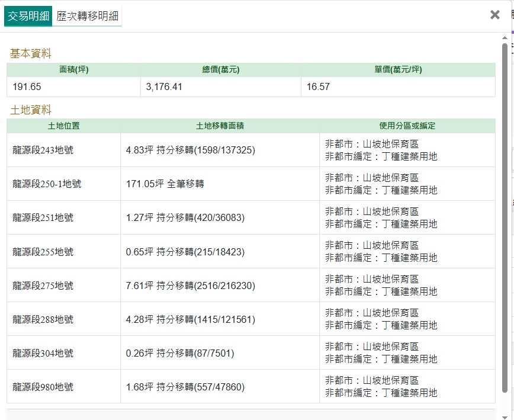This screenshot has width=514, height=420.
Task: Click the 面積(坪) column header
Action: click(73, 70)
